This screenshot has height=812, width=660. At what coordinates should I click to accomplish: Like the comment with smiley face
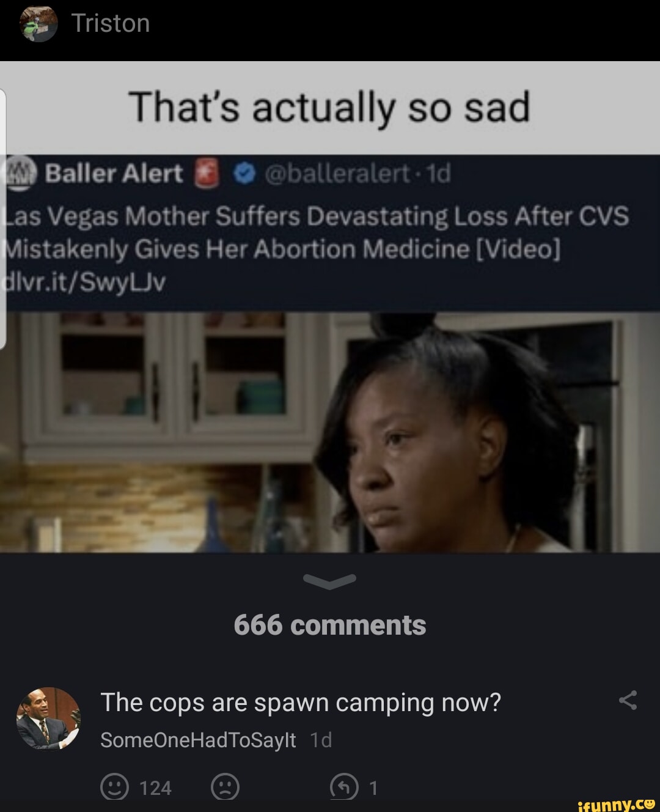click(114, 788)
